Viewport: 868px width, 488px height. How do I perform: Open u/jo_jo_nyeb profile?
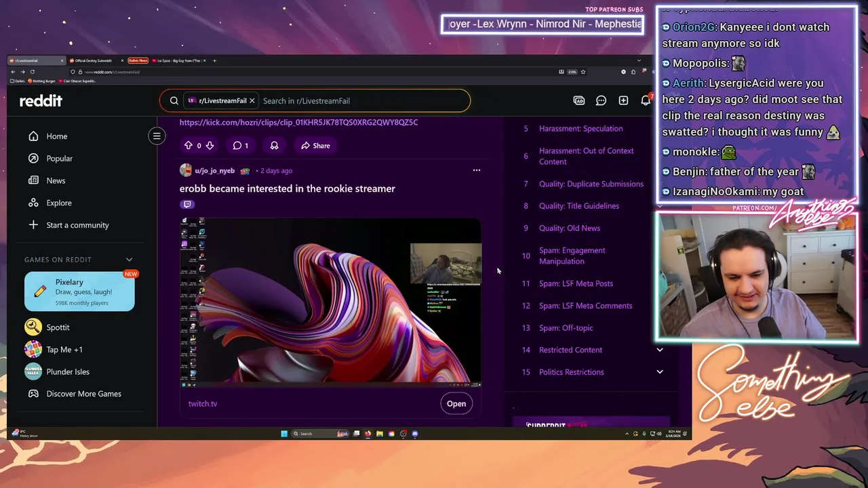pyautogui.click(x=214, y=171)
